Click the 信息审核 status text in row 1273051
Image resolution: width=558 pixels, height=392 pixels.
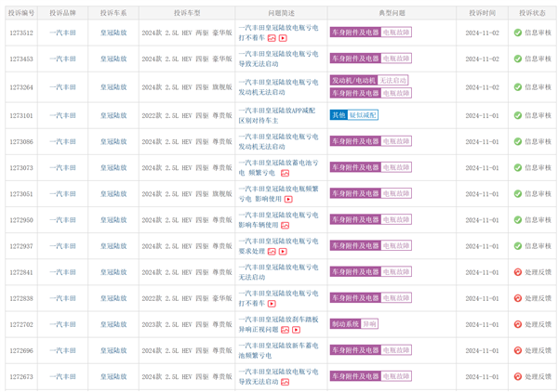538,194
